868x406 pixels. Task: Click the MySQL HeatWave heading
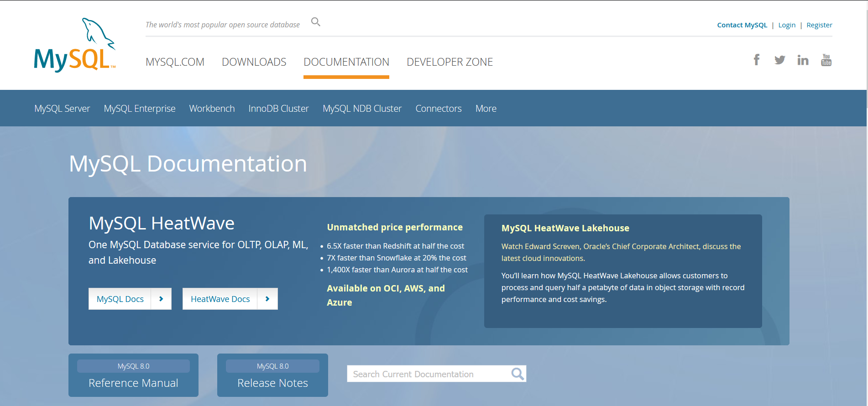(162, 224)
